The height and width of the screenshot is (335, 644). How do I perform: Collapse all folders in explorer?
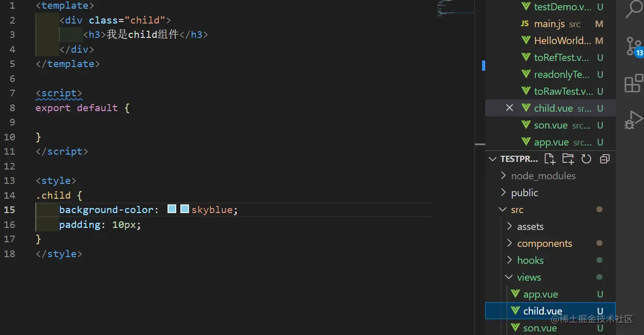(605, 159)
